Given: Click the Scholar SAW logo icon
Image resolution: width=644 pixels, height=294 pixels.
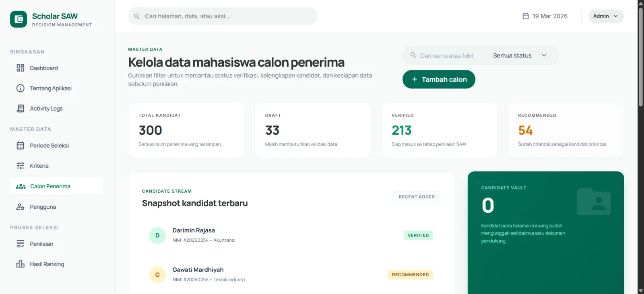Looking at the screenshot, I should (19, 19).
